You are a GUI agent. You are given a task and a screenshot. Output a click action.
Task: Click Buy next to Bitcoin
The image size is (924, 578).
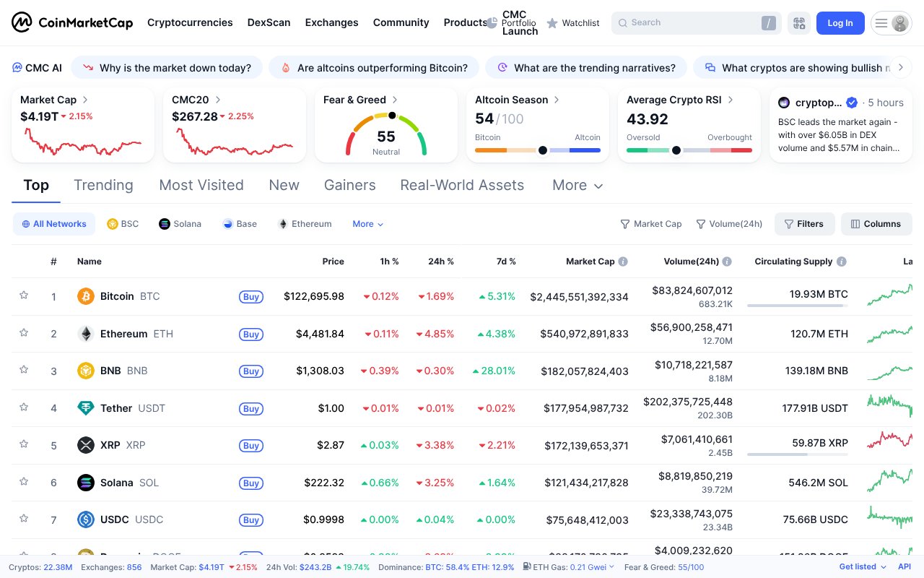250,296
